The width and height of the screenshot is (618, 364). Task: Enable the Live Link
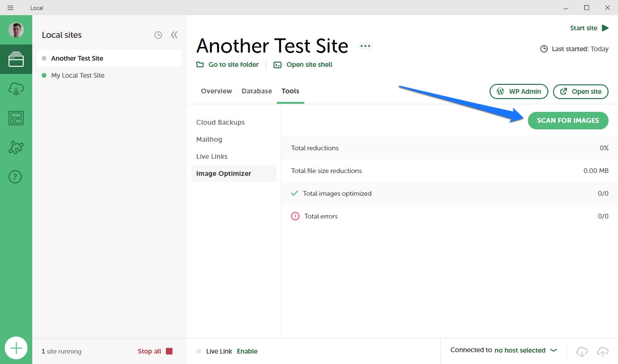click(247, 351)
